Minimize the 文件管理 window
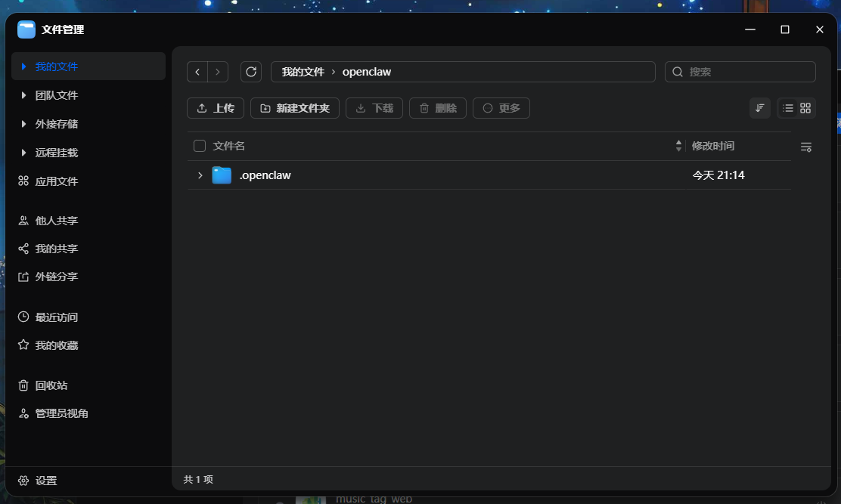841x504 pixels. click(749, 29)
